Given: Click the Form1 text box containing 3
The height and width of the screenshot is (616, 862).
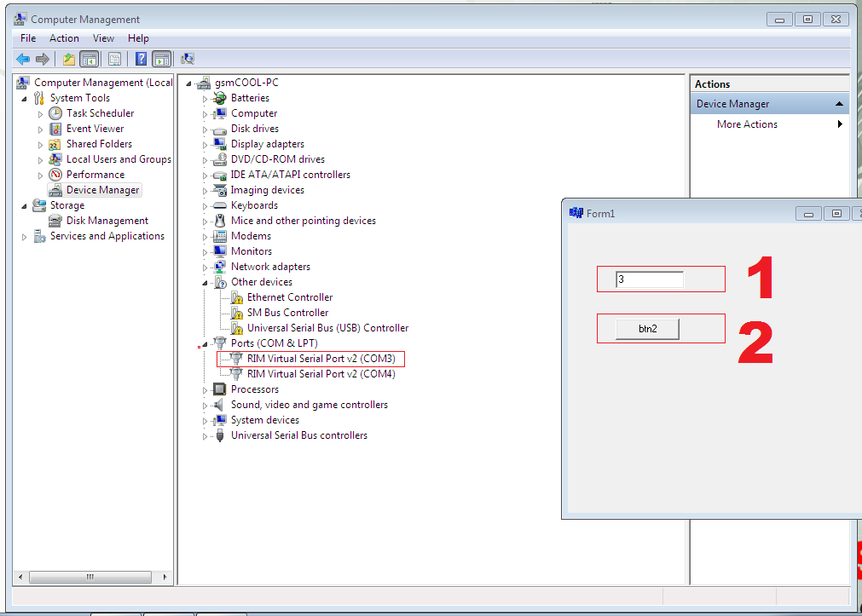Looking at the screenshot, I should [x=649, y=279].
